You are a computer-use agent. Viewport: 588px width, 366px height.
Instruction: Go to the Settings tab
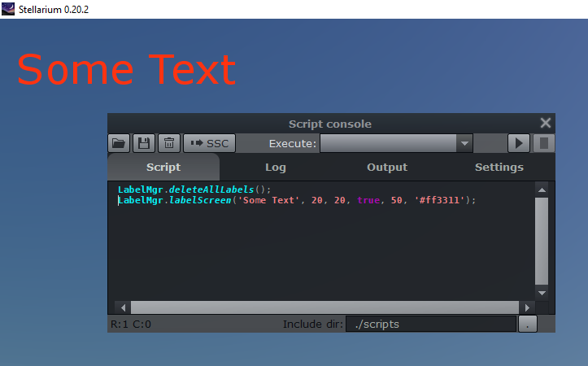499,168
